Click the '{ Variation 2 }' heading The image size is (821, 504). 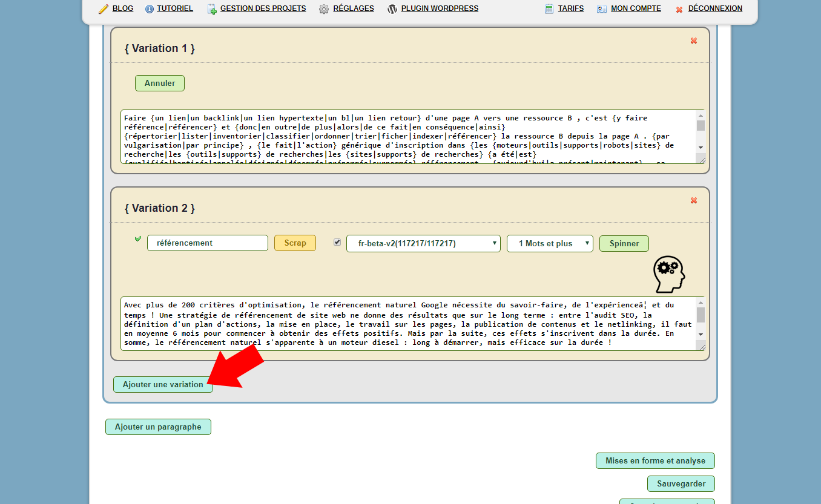(x=160, y=208)
